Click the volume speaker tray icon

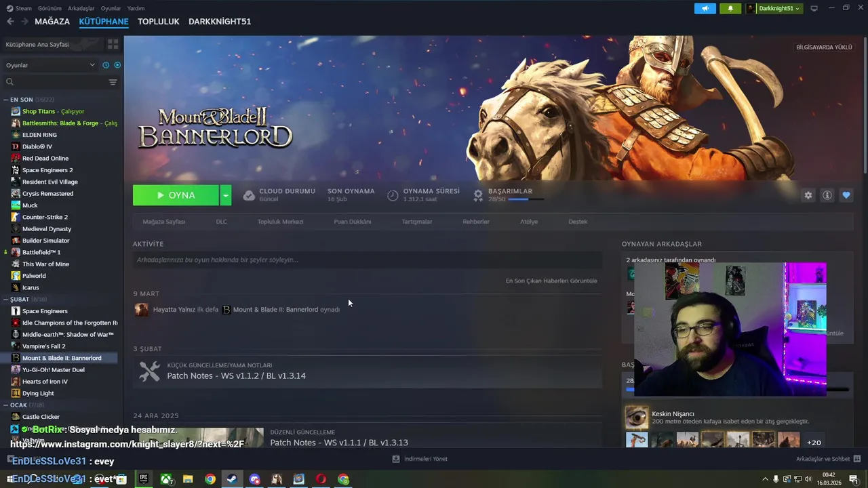point(809,479)
